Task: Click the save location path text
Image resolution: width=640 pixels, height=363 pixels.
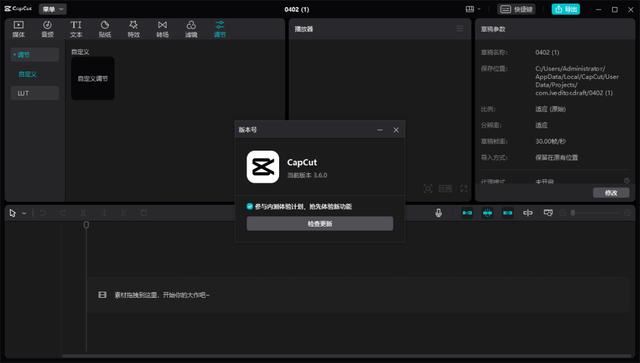Action: pos(577,81)
